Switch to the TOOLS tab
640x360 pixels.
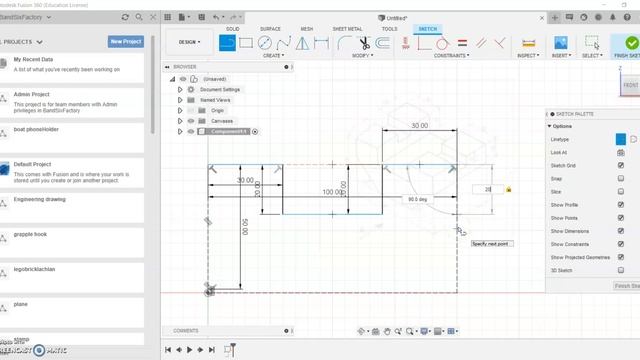(x=389, y=29)
